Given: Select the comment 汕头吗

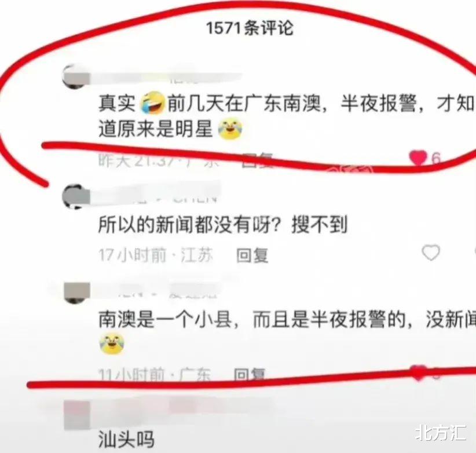Looking at the screenshot, I should click(126, 440).
